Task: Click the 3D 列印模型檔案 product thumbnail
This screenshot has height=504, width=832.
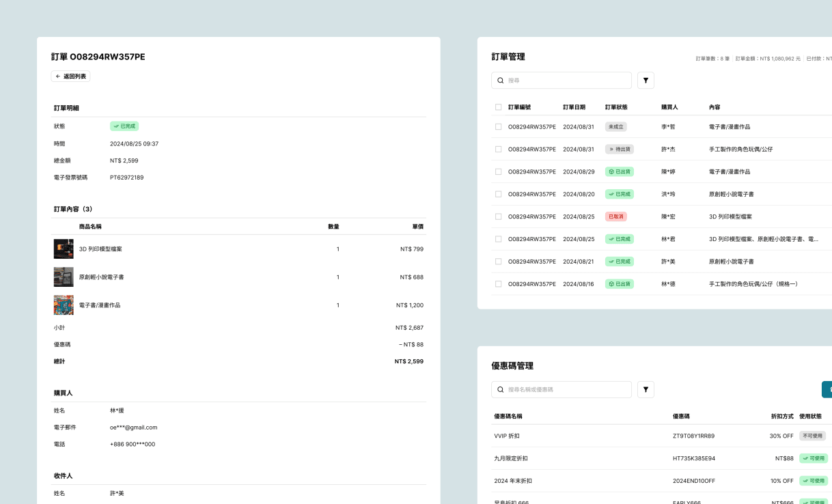Action: 64,249
